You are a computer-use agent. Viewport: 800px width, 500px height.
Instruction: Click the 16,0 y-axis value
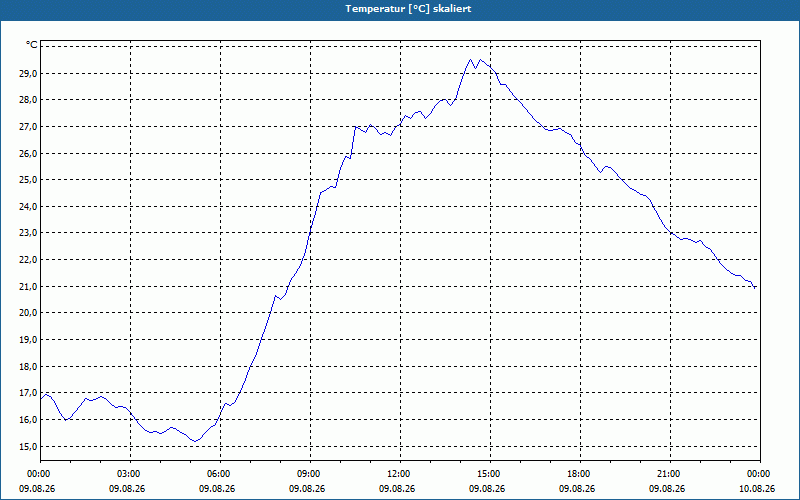[x=29, y=420]
